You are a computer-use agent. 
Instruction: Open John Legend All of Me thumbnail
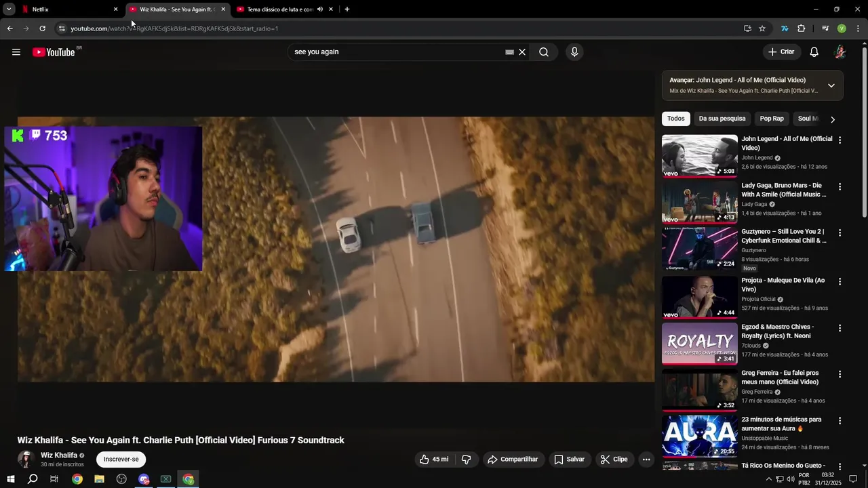(x=699, y=156)
